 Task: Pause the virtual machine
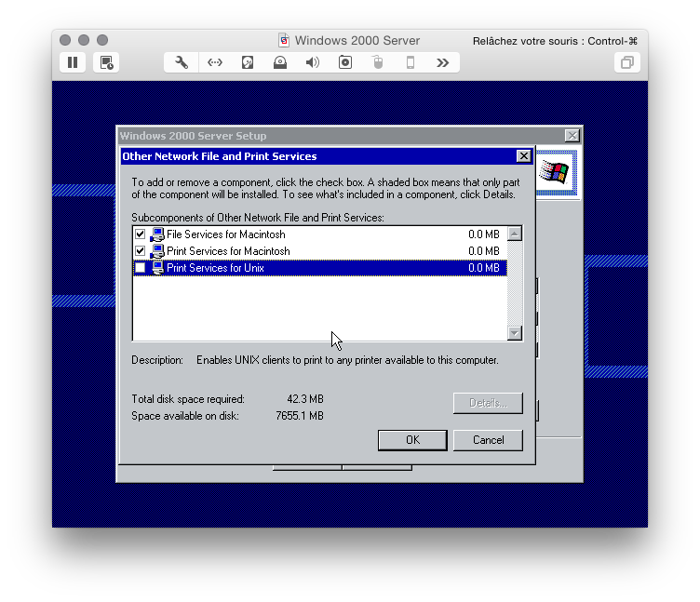click(x=73, y=62)
